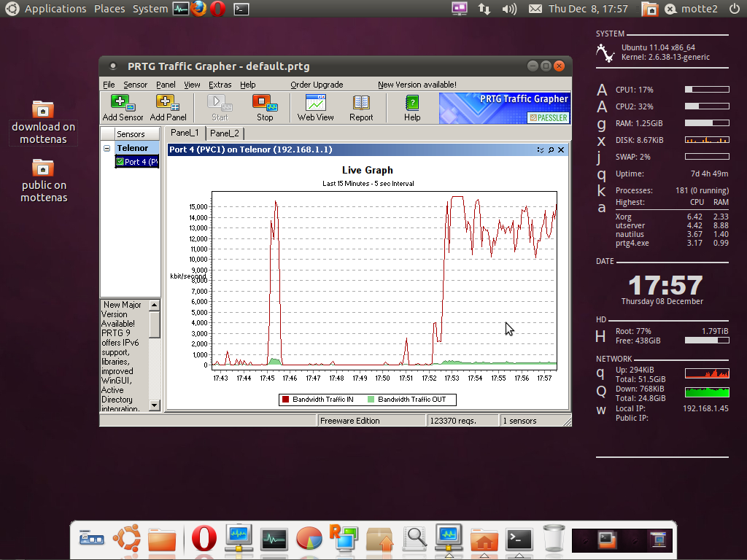The width and height of the screenshot is (747, 560).
Task: Click the Live Graph title text
Action: 368,170
